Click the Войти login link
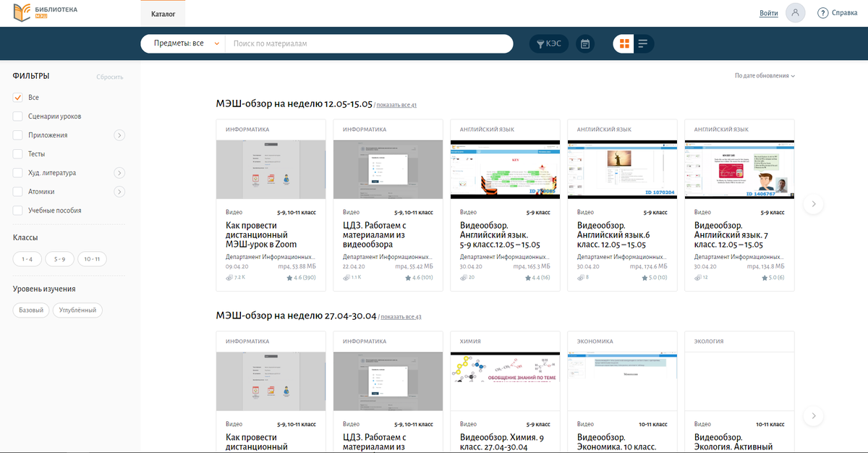868x453 pixels. [x=769, y=13]
